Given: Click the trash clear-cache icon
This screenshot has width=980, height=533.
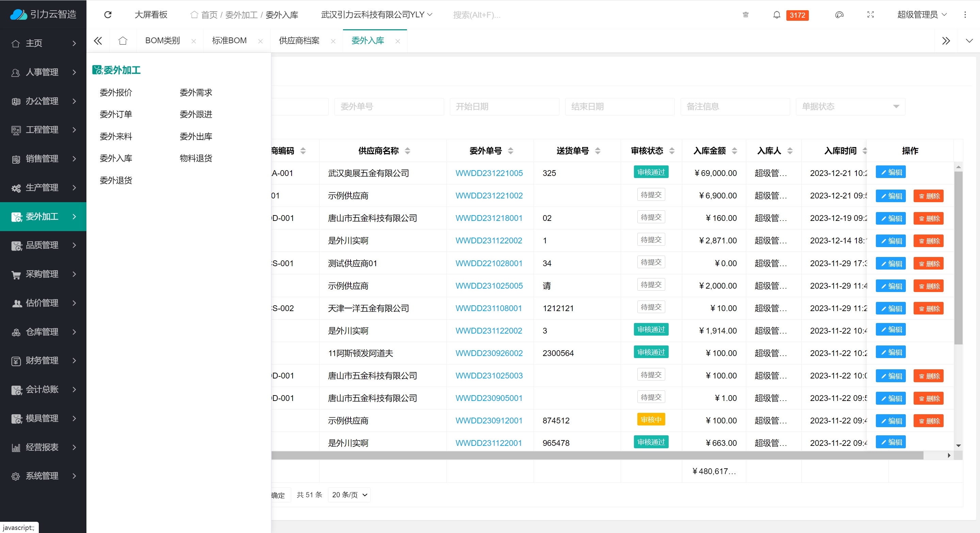Looking at the screenshot, I should pyautogui.click(x=746, y=14).
